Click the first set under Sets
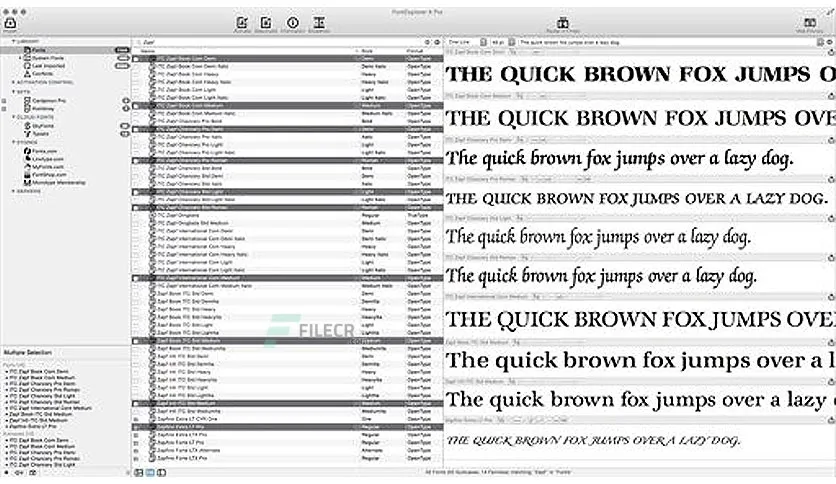Viewport: 836px width, 484px height. pyautogui.click(x=48, y=101)
